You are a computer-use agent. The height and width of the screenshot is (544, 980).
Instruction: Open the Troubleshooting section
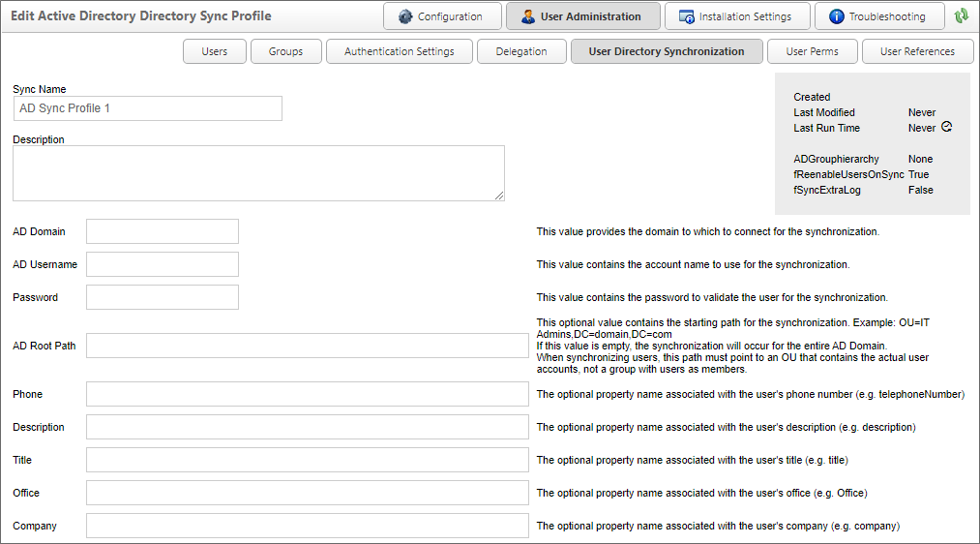click(878, 16)
